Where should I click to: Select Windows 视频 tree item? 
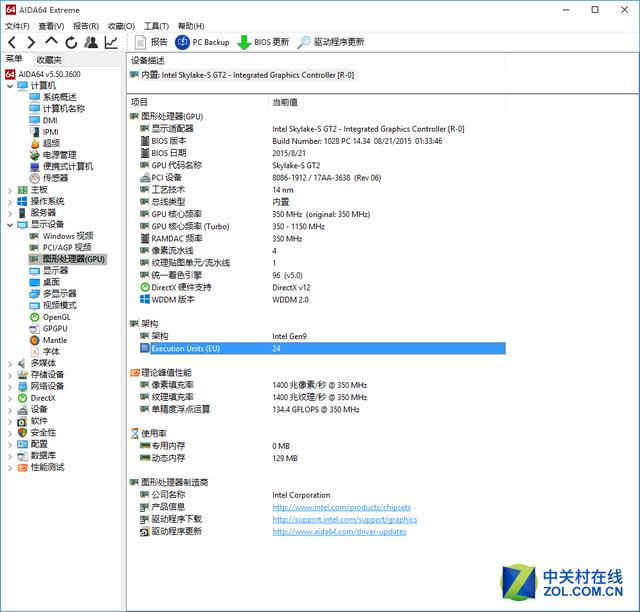pos(61,236)
